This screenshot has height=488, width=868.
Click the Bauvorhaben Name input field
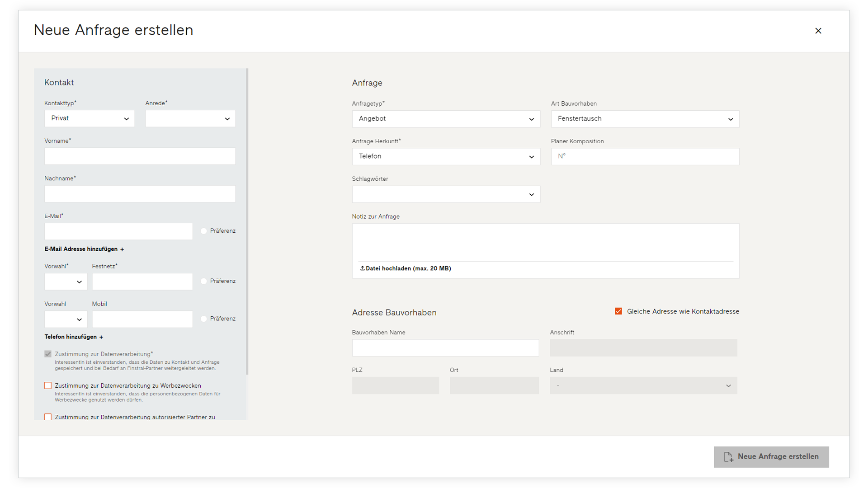coord(445,348)
